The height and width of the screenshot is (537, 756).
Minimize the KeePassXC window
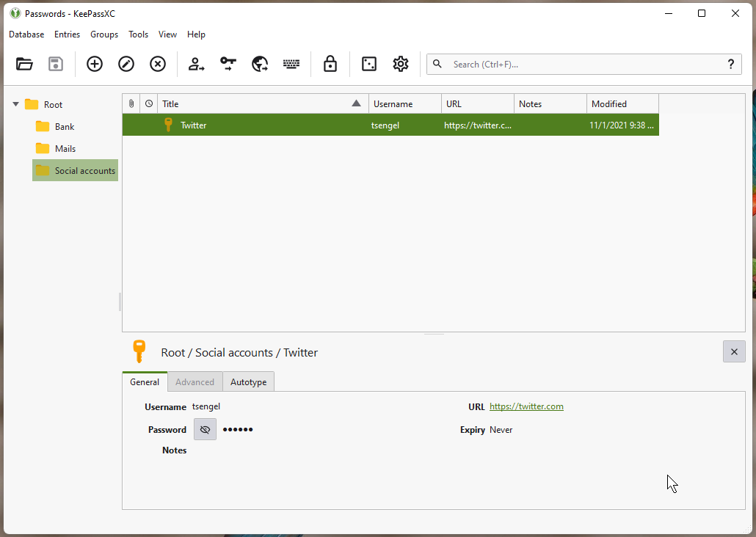coord(668,13)
